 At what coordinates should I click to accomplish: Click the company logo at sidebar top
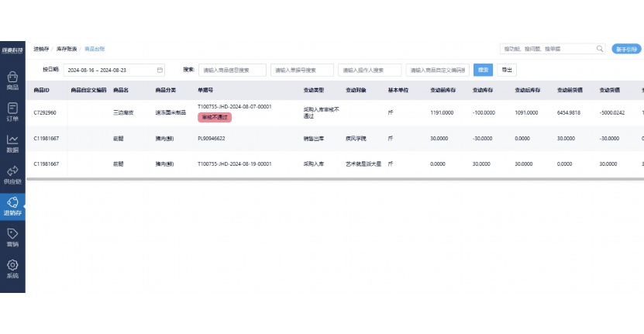pyautogui.click(x=12, y=50)
